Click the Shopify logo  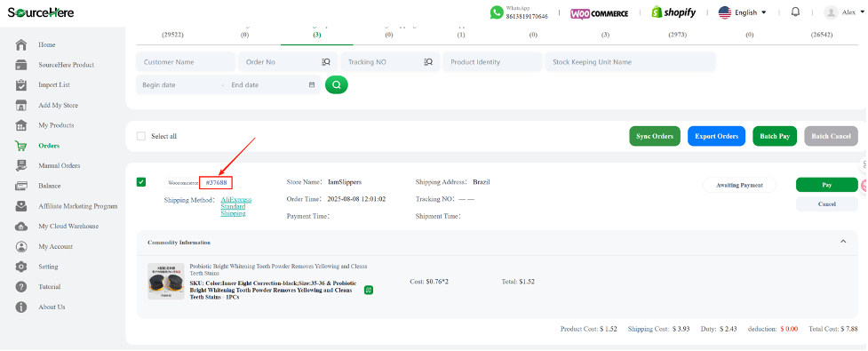(x=673, y=12)
